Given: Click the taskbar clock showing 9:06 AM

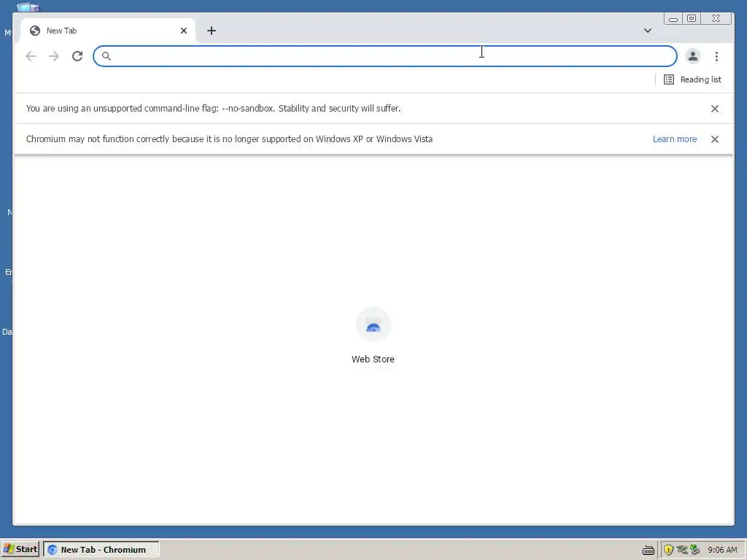Looking at the screenshot, I should click(722, 550).
